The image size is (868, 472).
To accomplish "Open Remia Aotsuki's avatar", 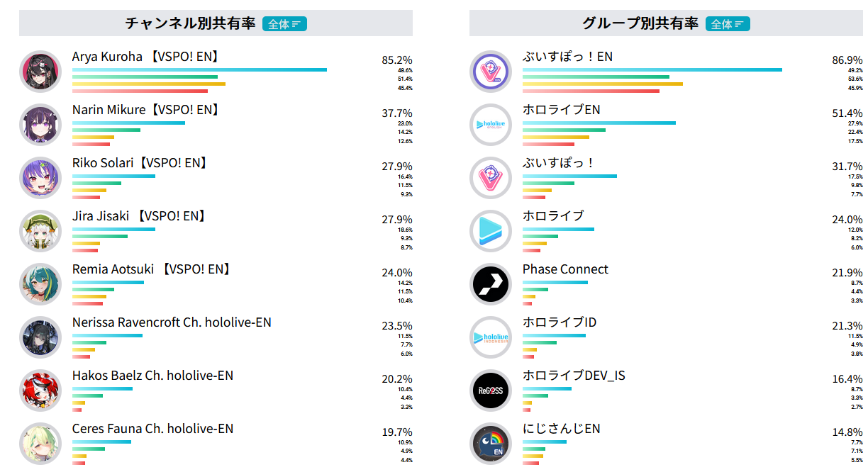I will [x=40, y=284].
